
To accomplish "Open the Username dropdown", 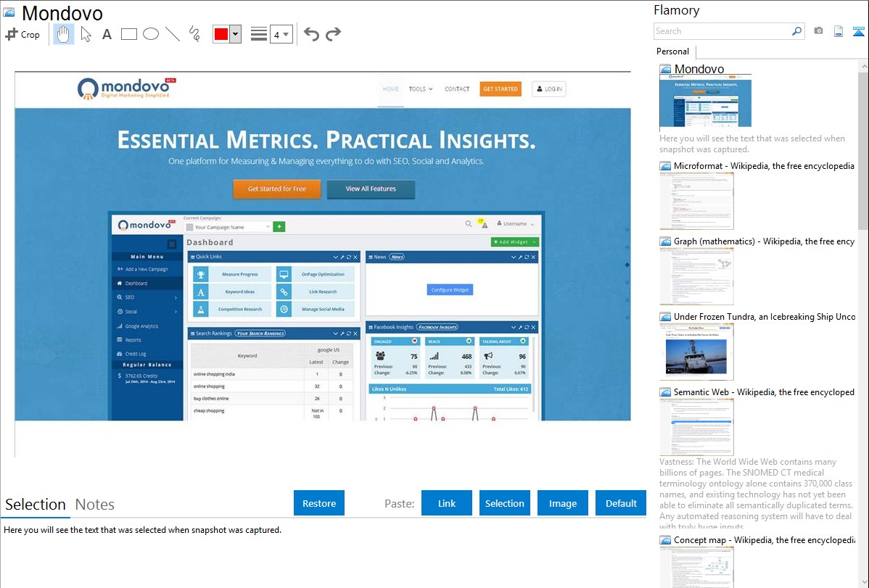I will click(x=516, y=224).
